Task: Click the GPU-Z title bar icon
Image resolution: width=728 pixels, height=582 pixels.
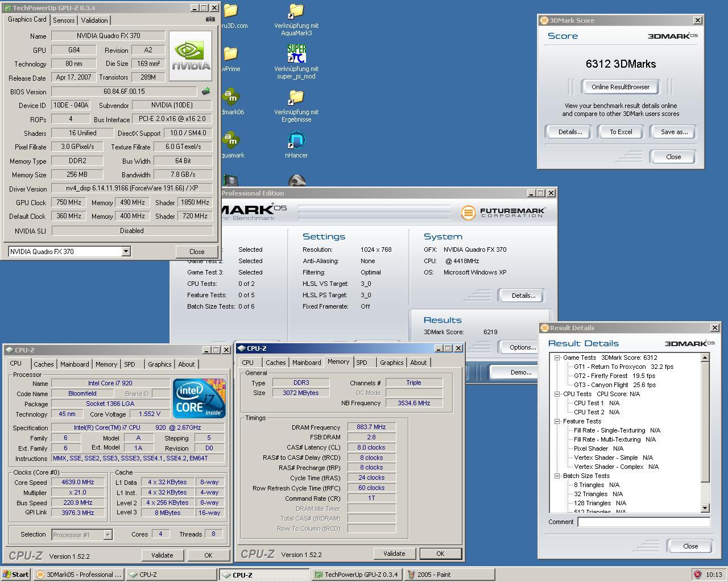Action: [x=7, y=8]
